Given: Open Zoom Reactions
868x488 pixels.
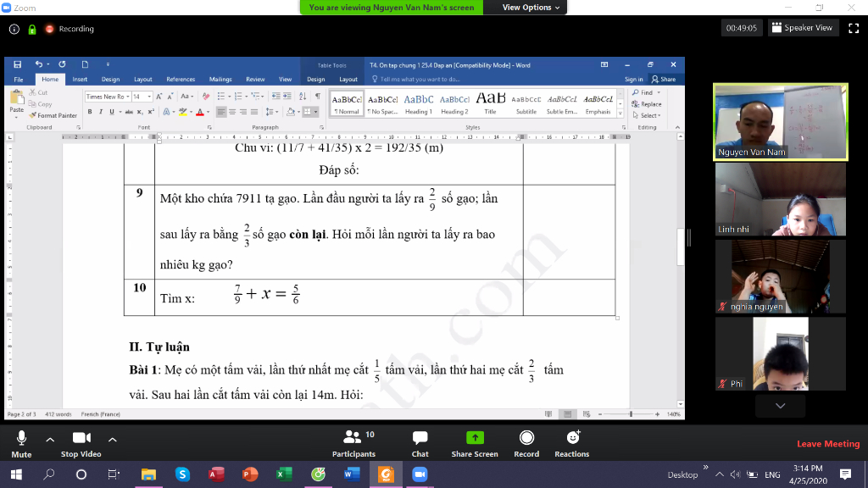Looking at the screenshot, I should coord(572,444).
